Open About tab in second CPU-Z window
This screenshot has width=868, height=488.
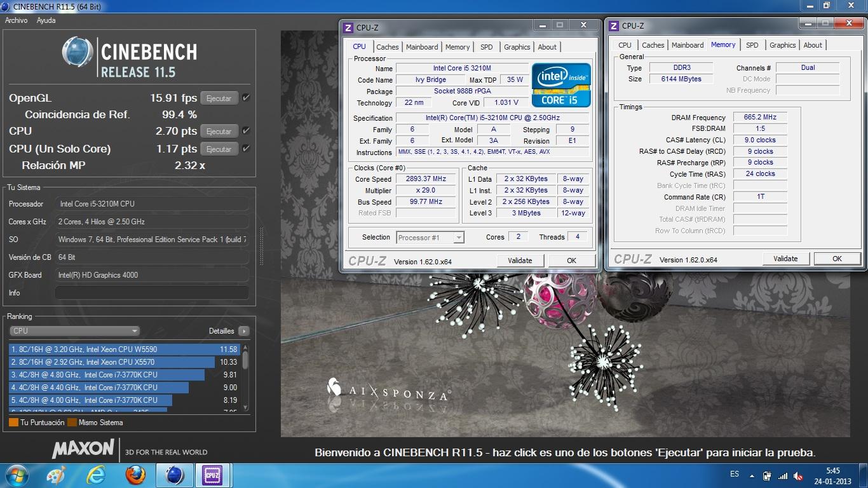[813, 45]
